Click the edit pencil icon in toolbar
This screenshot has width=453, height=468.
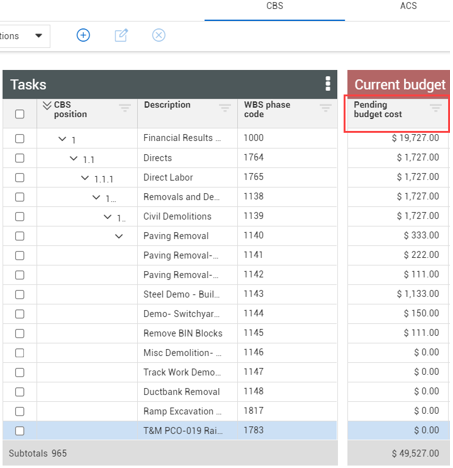point(121,35)
